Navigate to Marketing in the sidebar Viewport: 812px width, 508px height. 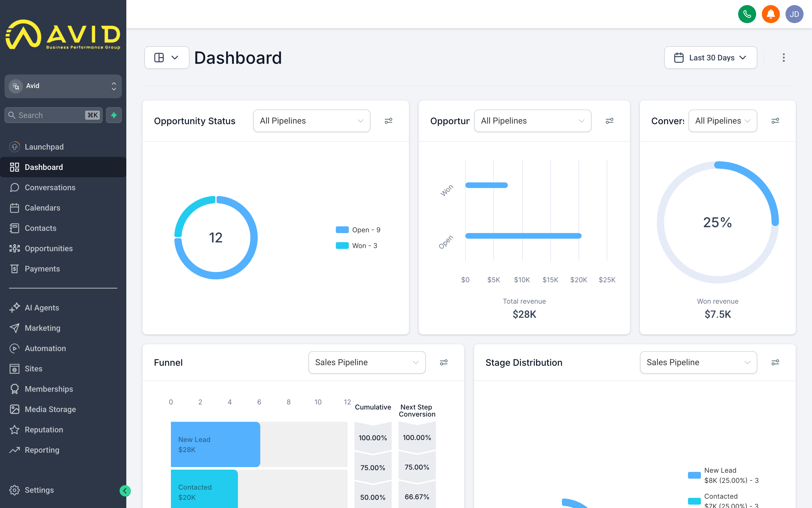[x=63, y=328]
